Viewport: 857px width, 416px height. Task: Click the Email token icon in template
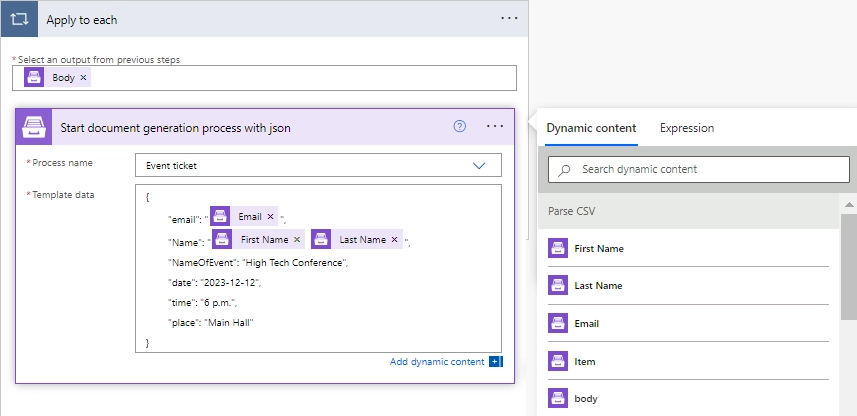click(x=220, y=216)
